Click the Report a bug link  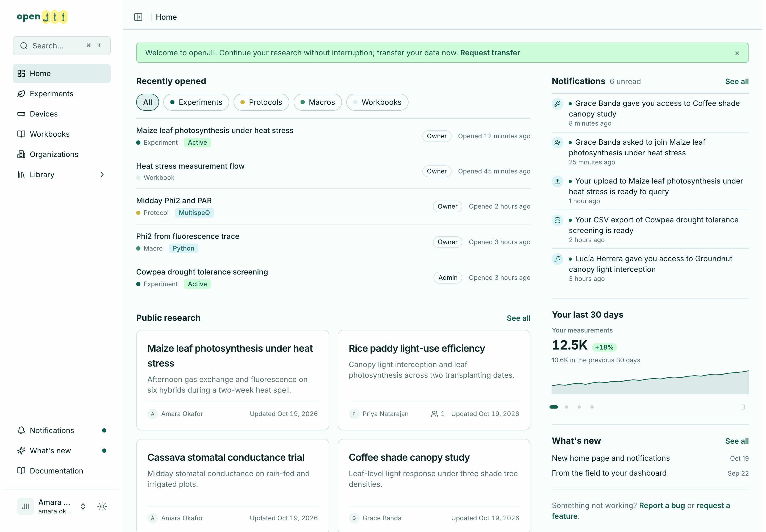(662, 505)
